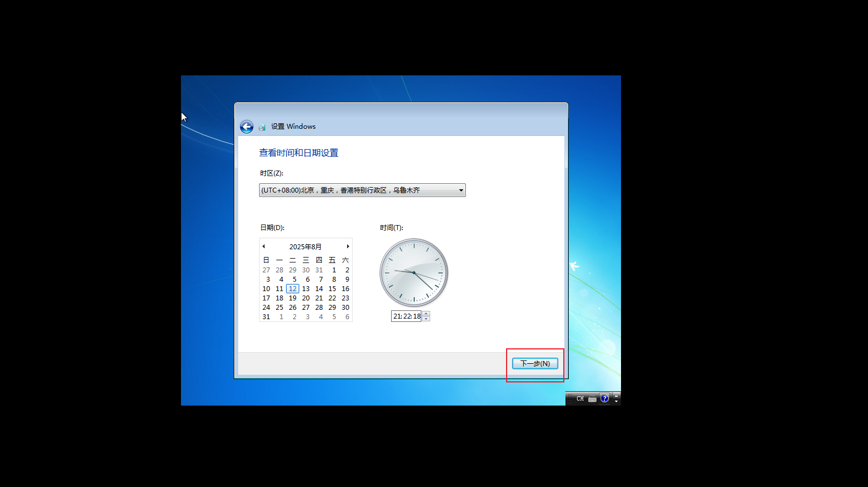
Task: Select August 25 in calendar
Action: (279, 308)
